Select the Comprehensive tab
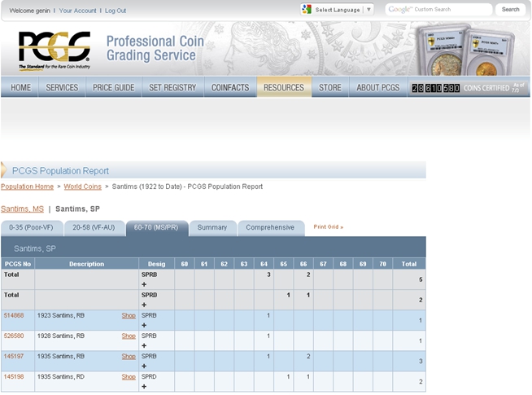The height and width of the screenshot is (395, 532). (x=270, y=228)
